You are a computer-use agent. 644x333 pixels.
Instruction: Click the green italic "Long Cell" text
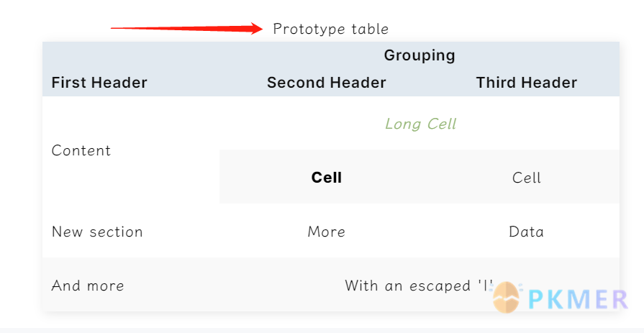420,124
